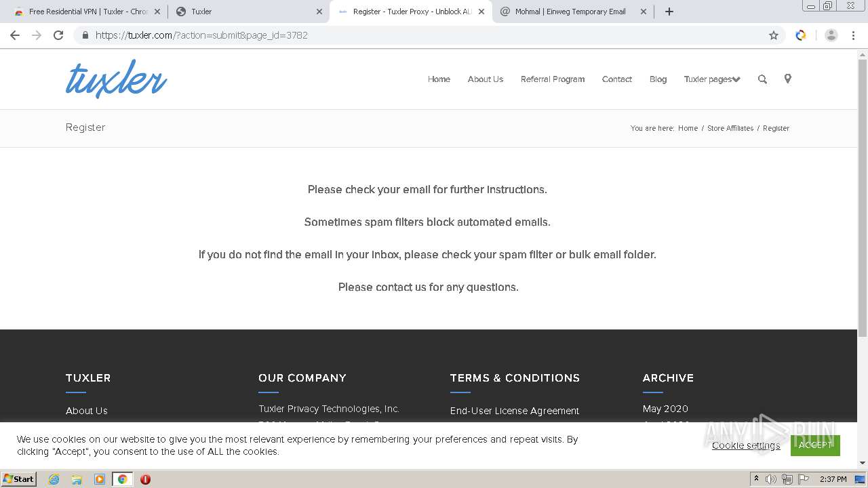Screen dimensions: 868x488
Task: Open the Blog menu item
Action: [x=658, y=79]
